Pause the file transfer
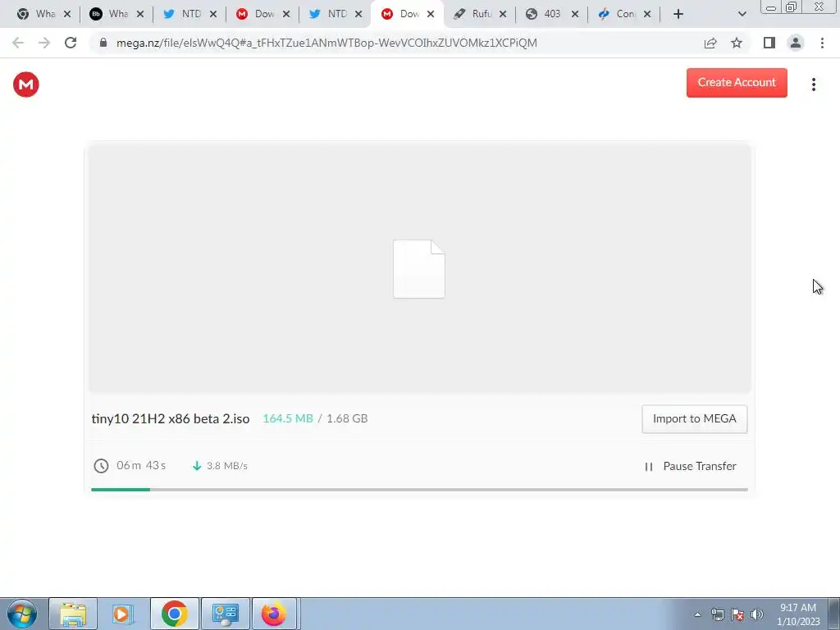Viewport: 840px width, 630px height. point(690,466)
